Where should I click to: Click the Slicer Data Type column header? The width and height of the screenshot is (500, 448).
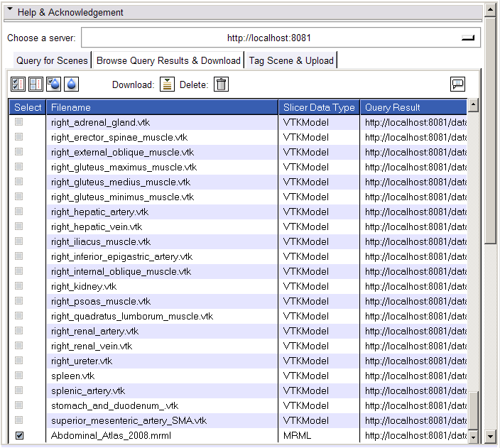(318, 107)
